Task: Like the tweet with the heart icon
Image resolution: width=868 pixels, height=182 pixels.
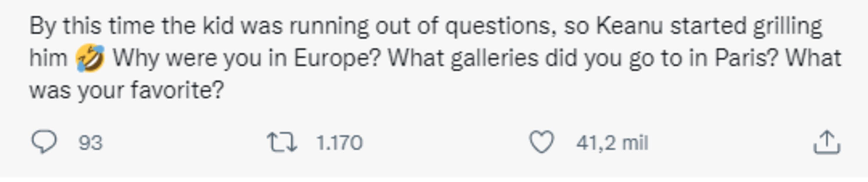Action: tap(541, 142)
